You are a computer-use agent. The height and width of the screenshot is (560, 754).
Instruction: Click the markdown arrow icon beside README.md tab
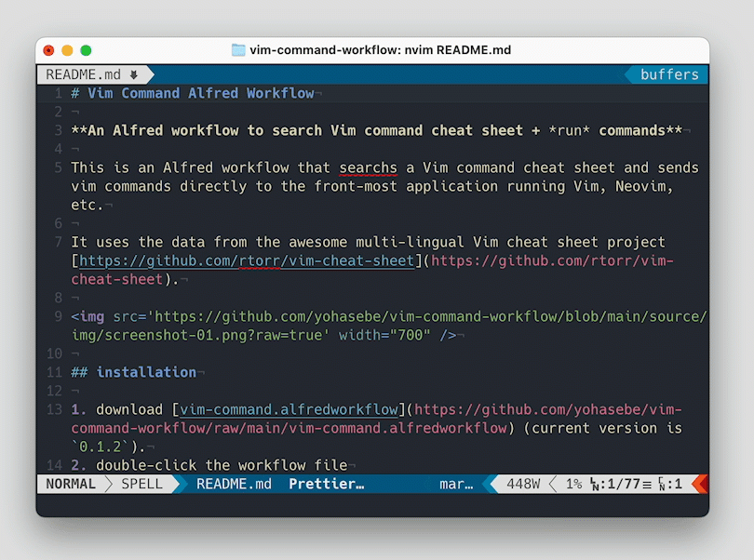point(133,74)
